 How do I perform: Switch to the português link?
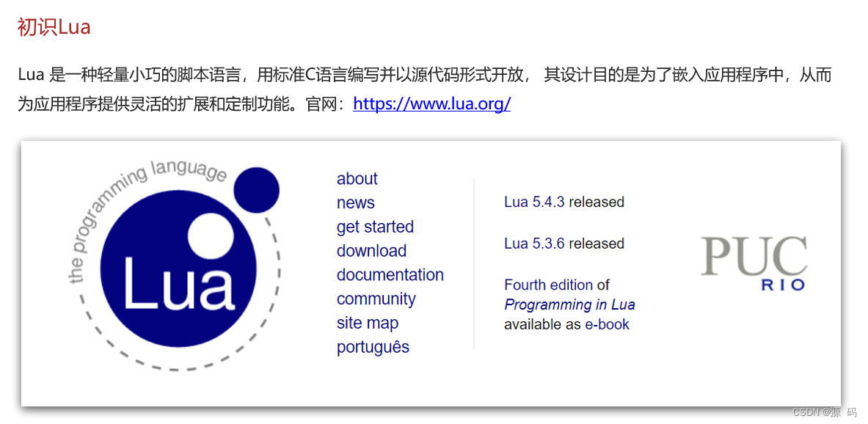pos(373,347)
